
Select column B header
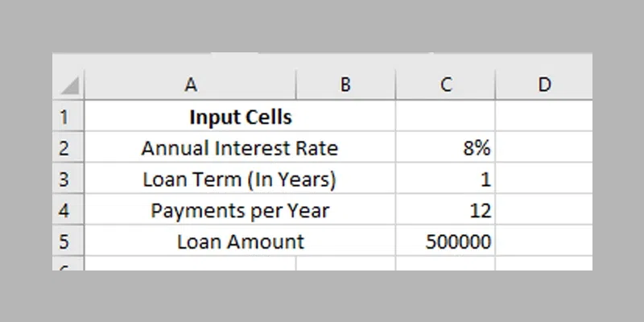click(345, 84)
